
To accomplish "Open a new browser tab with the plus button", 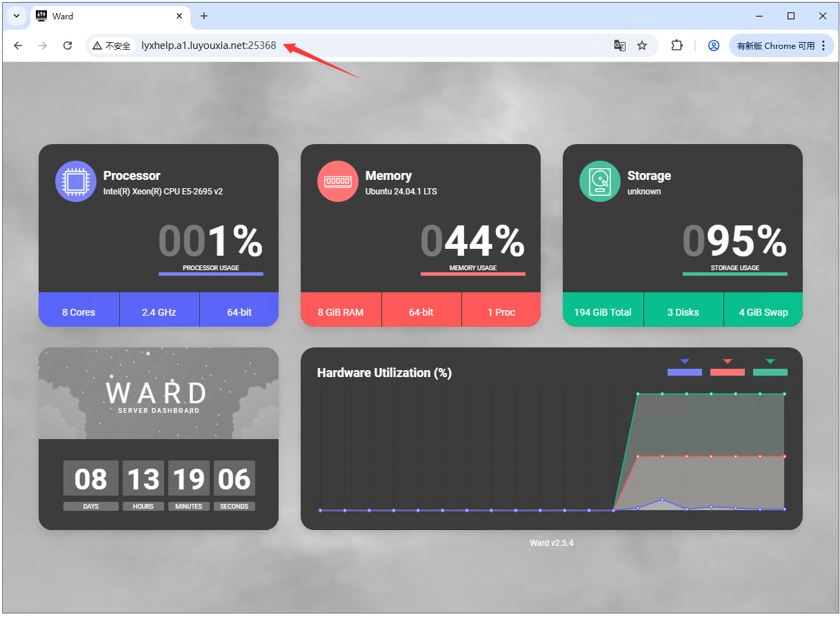I will (x=203, y=15).
